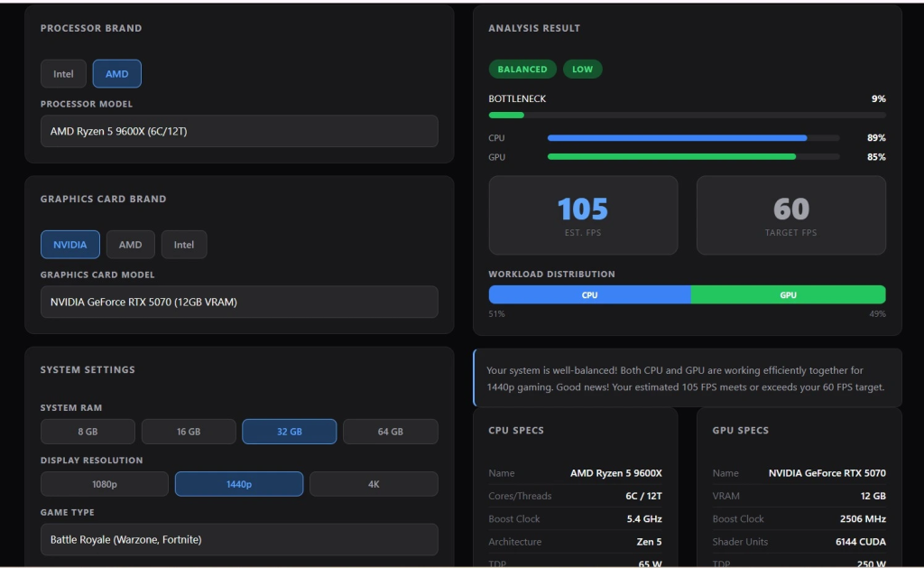This screenshot has height=568, width=924.
Task: Click the 89% CPU percentage value
Action: click(x=876, y=138)
